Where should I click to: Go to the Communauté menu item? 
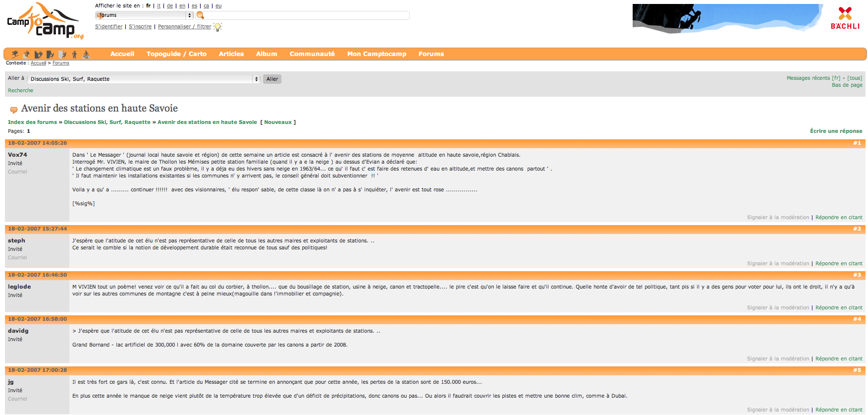(312, 54)
